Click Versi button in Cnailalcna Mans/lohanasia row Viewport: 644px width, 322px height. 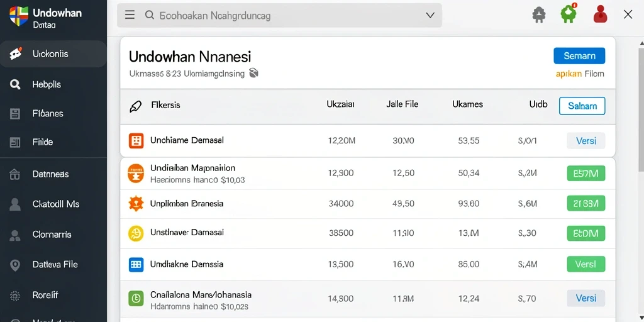pos(586,299)
